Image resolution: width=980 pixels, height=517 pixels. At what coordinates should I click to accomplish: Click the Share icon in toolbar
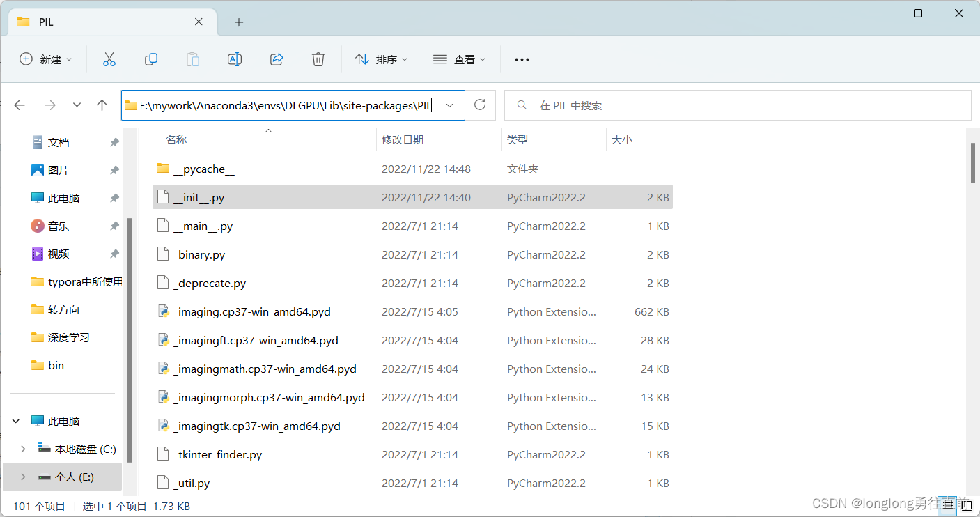point(277,59)
